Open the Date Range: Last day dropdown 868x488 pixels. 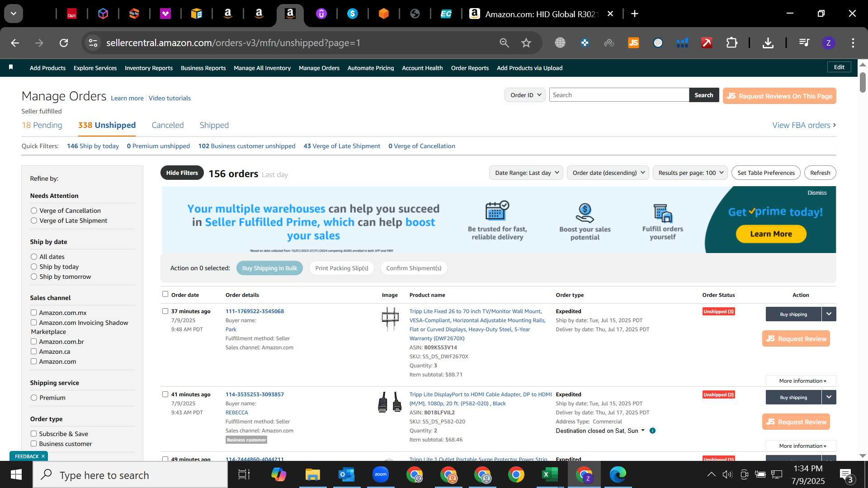526,173
